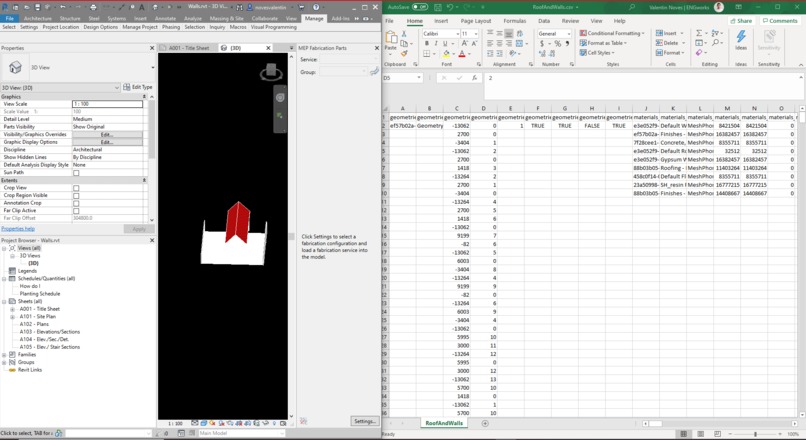Screen dimensions: 806x440
Task: Click the Excel Normal view icon in status bar
Action: coord(684,434)
